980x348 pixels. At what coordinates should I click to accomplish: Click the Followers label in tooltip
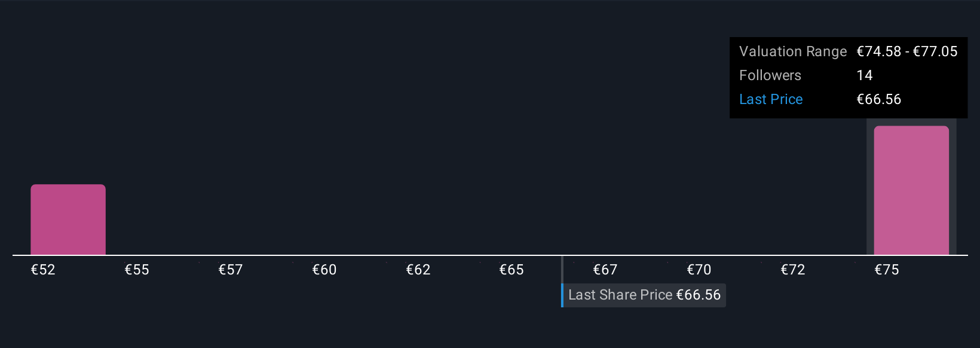(770, 75)
